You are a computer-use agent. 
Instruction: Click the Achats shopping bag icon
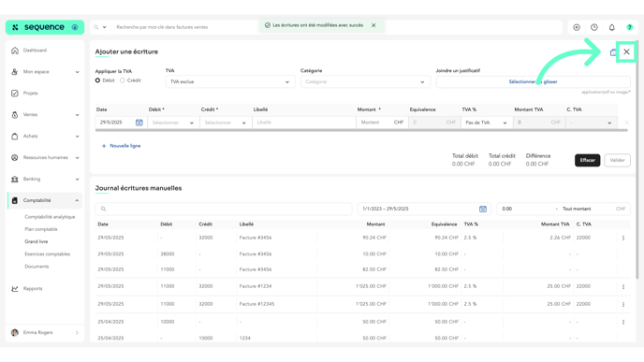(x=15, y=137)
